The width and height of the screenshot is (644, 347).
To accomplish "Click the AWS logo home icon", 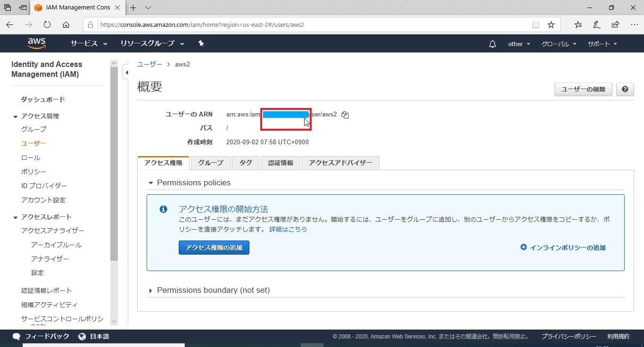I will tap(37, 43).
